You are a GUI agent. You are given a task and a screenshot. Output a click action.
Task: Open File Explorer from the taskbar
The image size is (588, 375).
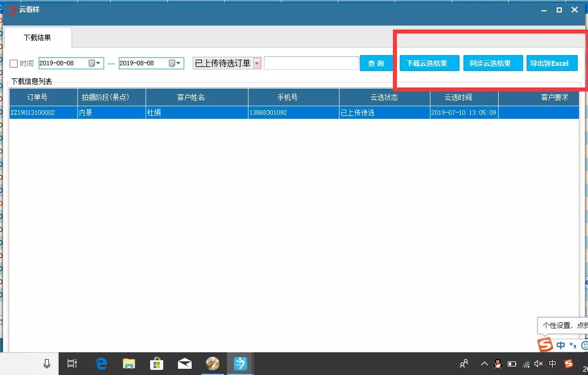129,363
